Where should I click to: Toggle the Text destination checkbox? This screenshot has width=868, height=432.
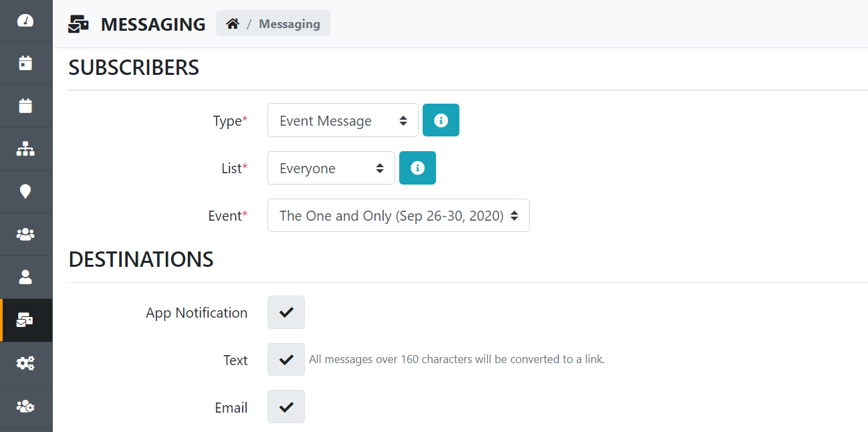coord(286,360)
